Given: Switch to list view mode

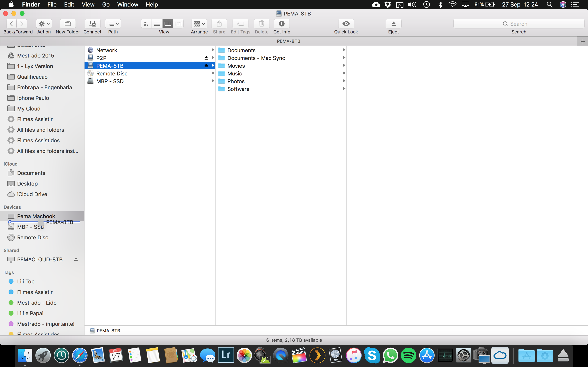Looking at the screenshot, I should (x=157, y=23).
